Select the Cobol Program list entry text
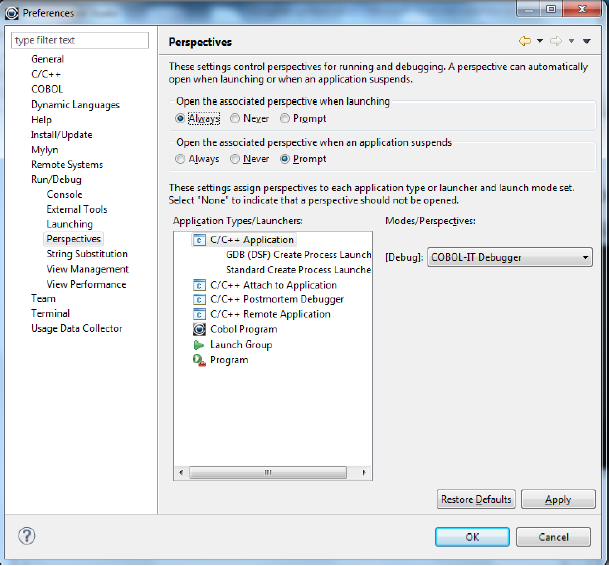This screenshot has width=609, height=566. [x=244, y=329]
